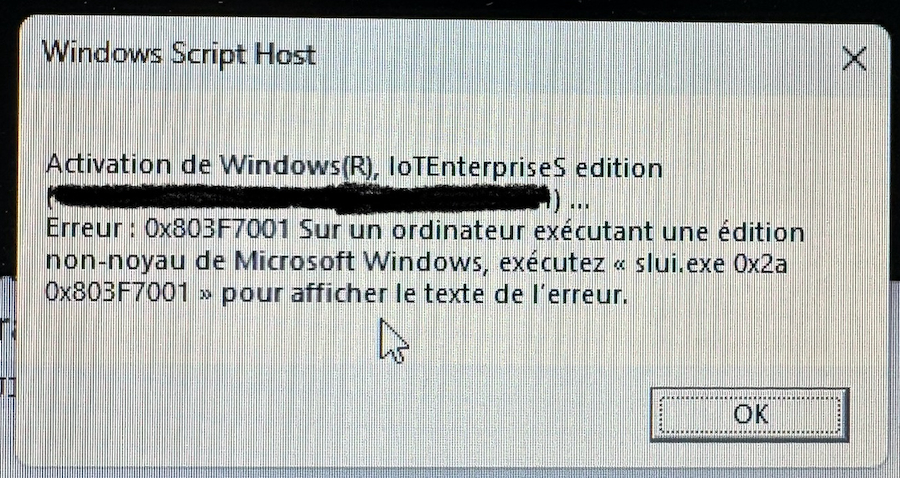Click the blank title bar area

click(574, 56)
